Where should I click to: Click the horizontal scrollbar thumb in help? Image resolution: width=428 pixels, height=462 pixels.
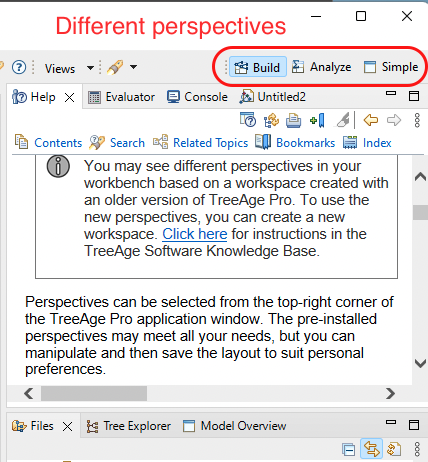click(94, 393)
